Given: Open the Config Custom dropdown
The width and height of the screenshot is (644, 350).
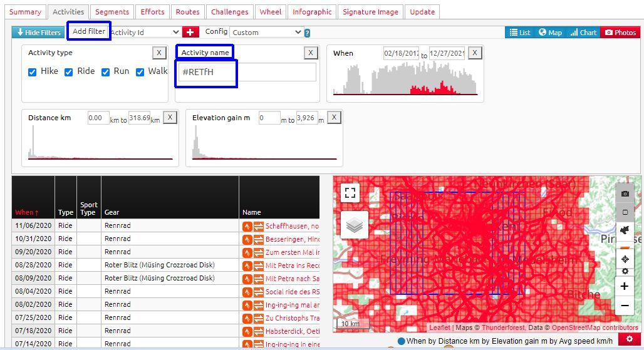Looking at the screenshot, I should 266,32.
